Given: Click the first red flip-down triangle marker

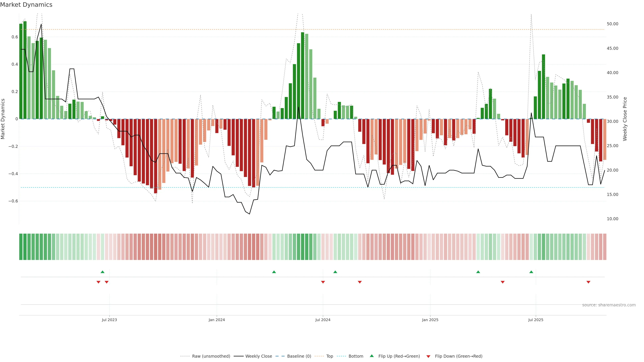Looking at the screenshot, I should [98, 282].
